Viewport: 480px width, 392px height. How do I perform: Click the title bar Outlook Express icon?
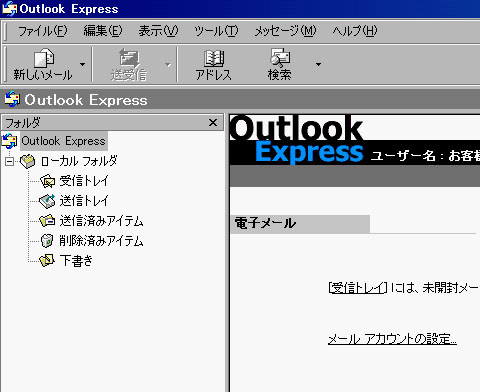(x=9, y=9)
